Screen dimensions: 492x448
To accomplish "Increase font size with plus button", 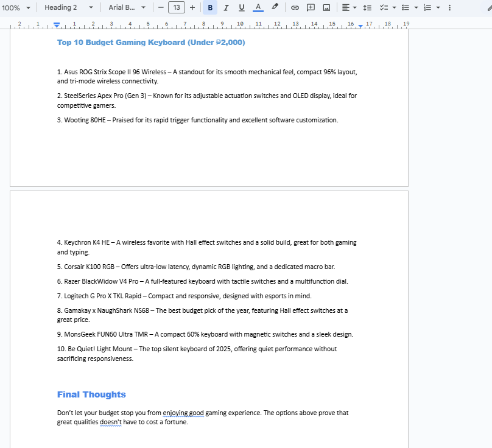I will point(192,7).
